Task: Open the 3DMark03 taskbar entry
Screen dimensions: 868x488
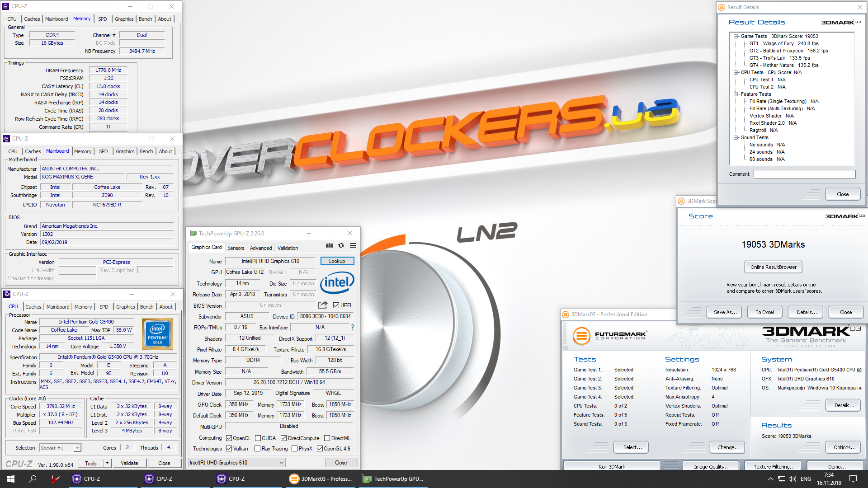Action: (321, 479)
